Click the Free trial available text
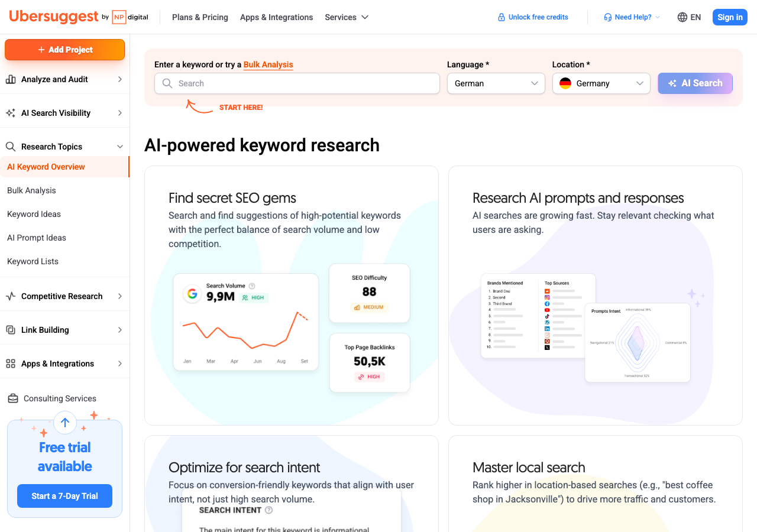The height and width of the screenshot is (532, 757). pos(64,457)
